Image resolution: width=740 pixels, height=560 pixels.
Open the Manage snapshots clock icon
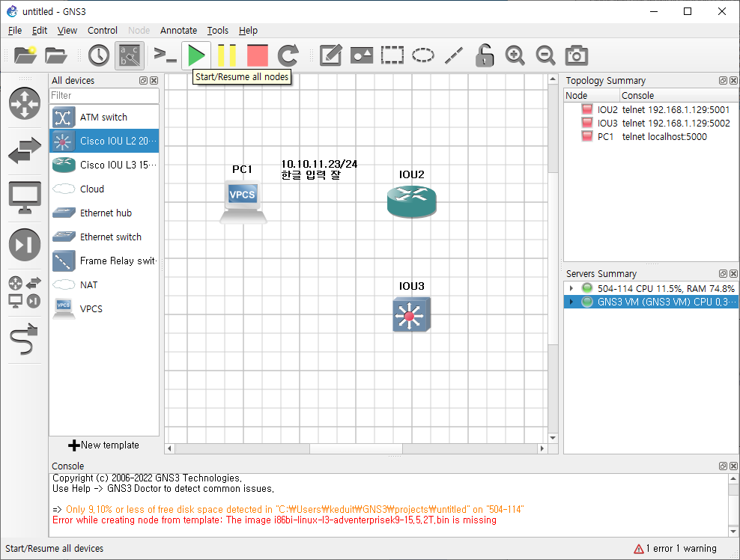[x=99, y=55]
